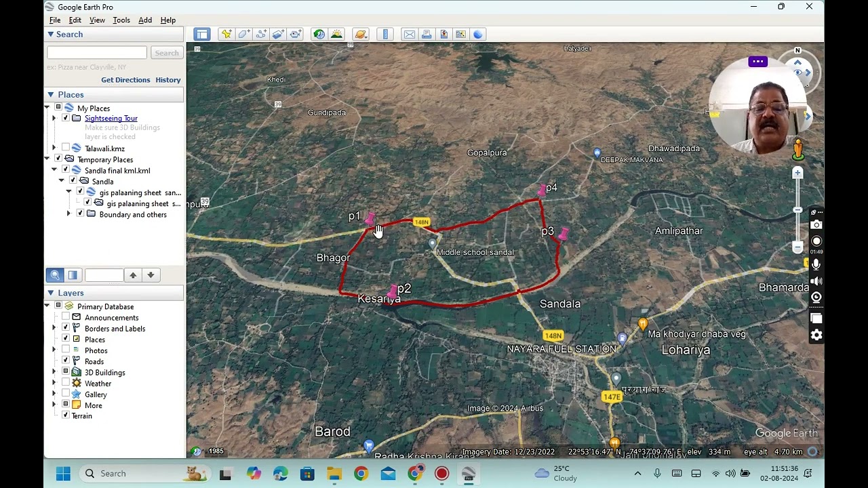Image resolution: width=868 pixels, height=488 pixels.
Task: Move selected place up arrow
Action: [x=133, y=275]
